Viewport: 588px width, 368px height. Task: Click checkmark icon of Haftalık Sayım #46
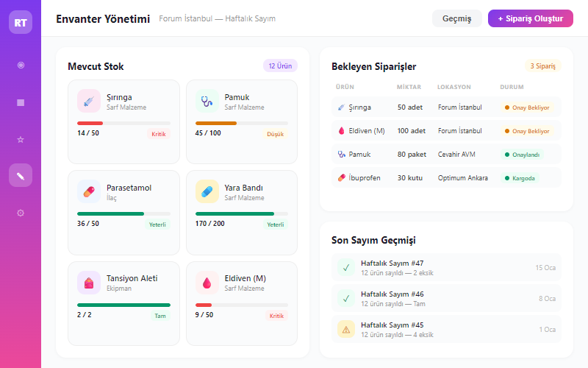pos(346,299)
